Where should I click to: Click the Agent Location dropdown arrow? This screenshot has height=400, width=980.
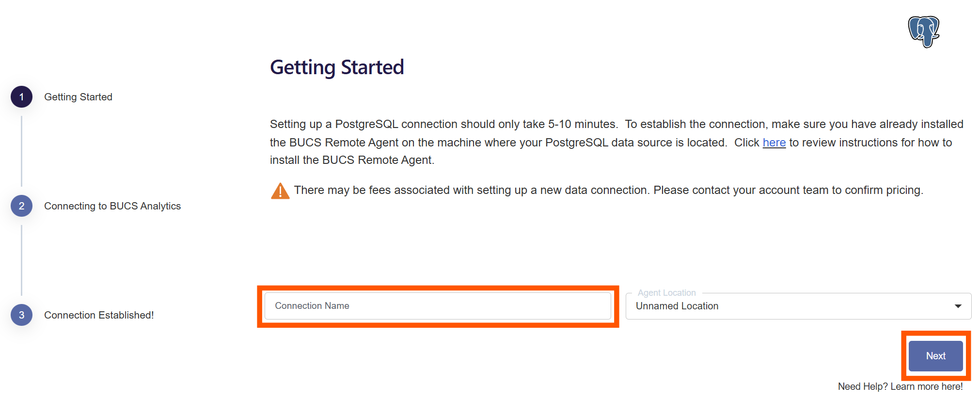point(958,306)
